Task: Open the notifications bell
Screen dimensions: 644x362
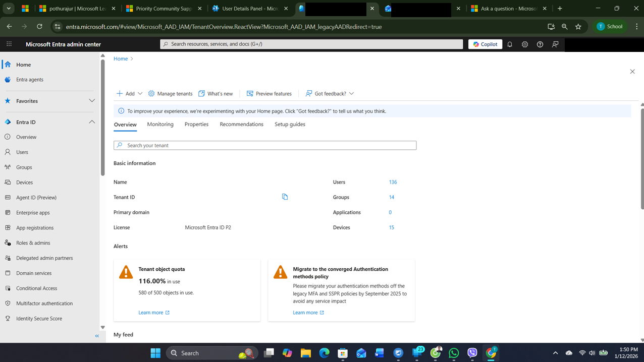Action: pyautogui.click(x=510, y=44)
